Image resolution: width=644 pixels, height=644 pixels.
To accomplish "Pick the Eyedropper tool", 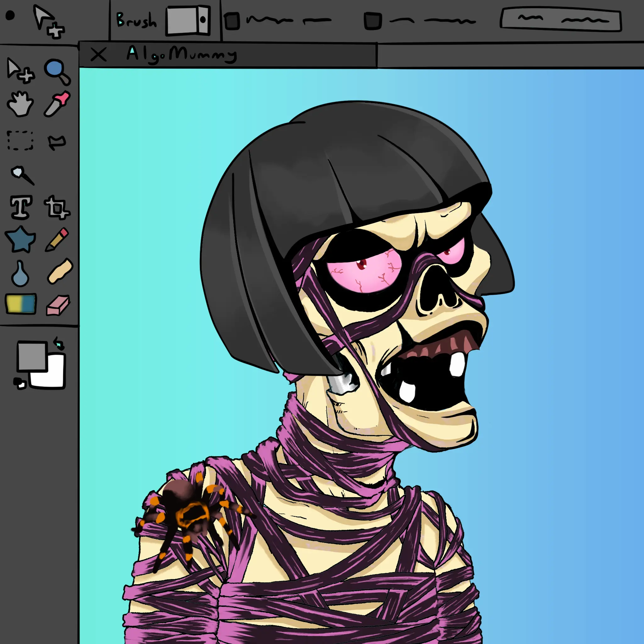I will (57, 104).
